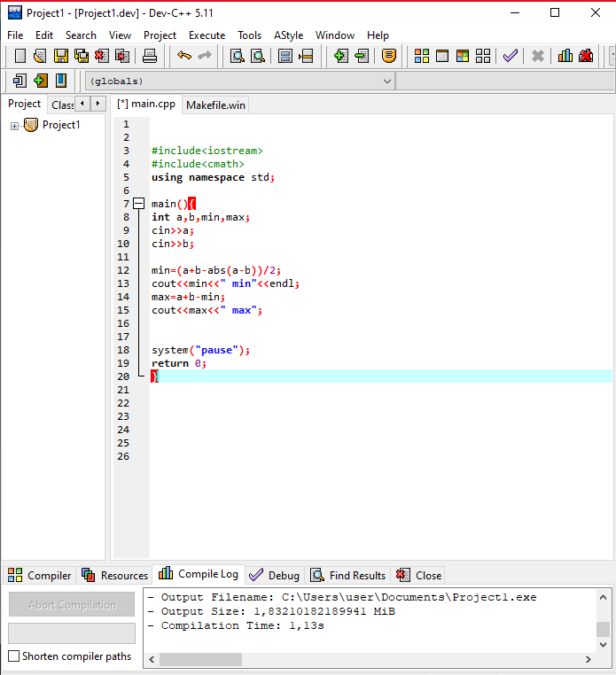Viewport: 616px width, 675px height.
Task: Open the Find Results tab
Action: [348, 576]
